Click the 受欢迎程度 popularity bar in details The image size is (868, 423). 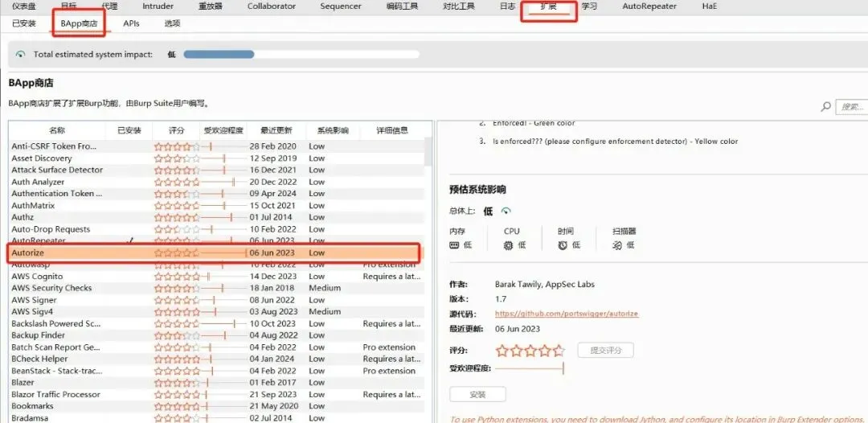[529, 368]
